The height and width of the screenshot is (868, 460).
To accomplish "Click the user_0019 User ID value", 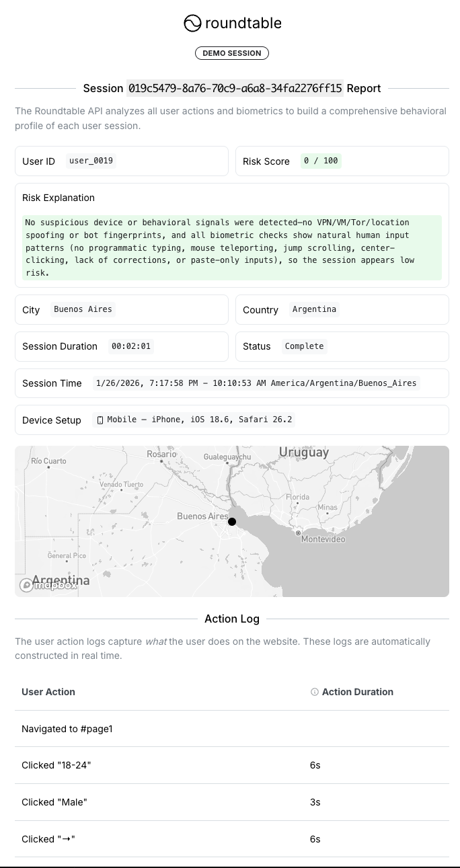I will click(91, 161).
